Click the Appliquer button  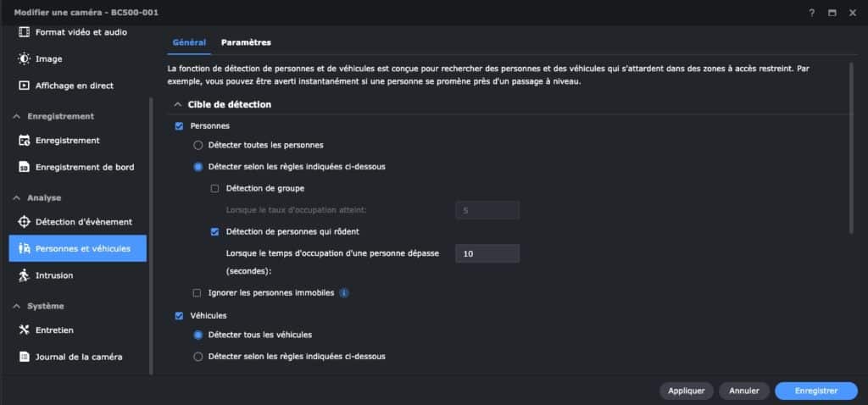click(x=687, y=391)
